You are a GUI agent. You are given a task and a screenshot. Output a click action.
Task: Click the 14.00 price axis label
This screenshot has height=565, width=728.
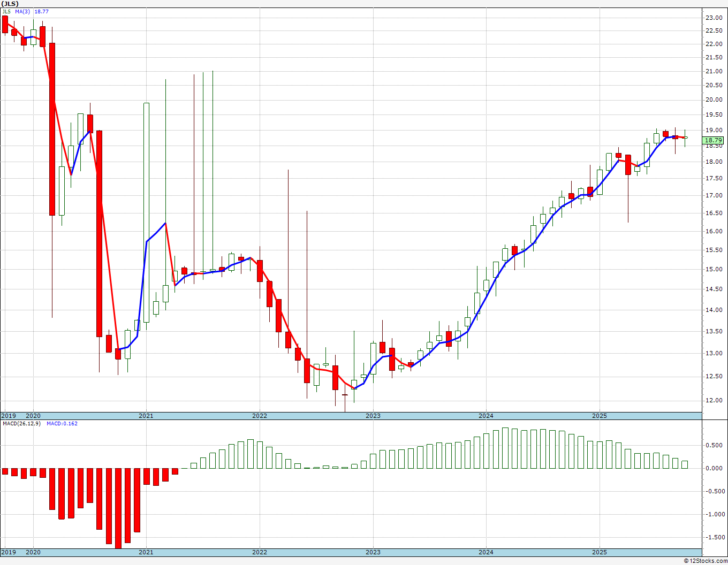714,310
